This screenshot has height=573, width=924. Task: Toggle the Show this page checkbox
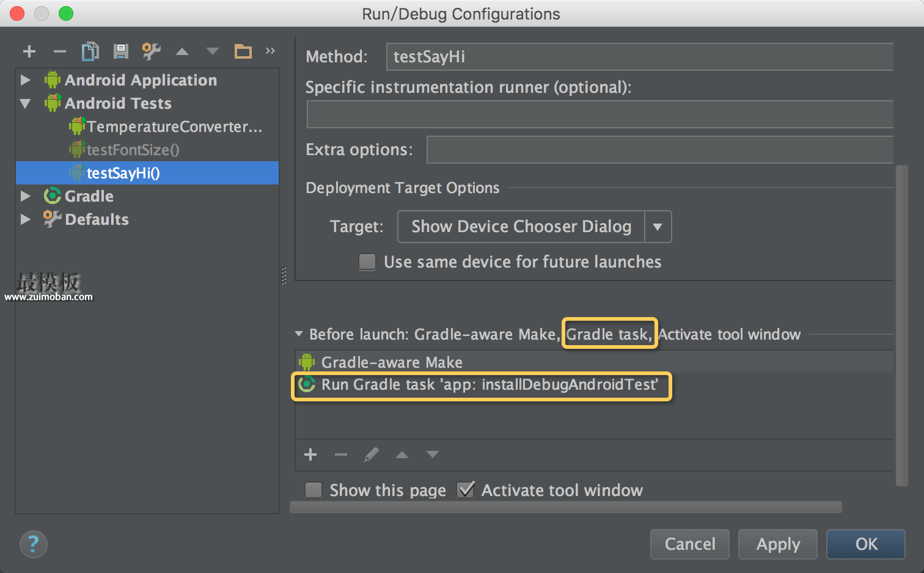[313, 490]
